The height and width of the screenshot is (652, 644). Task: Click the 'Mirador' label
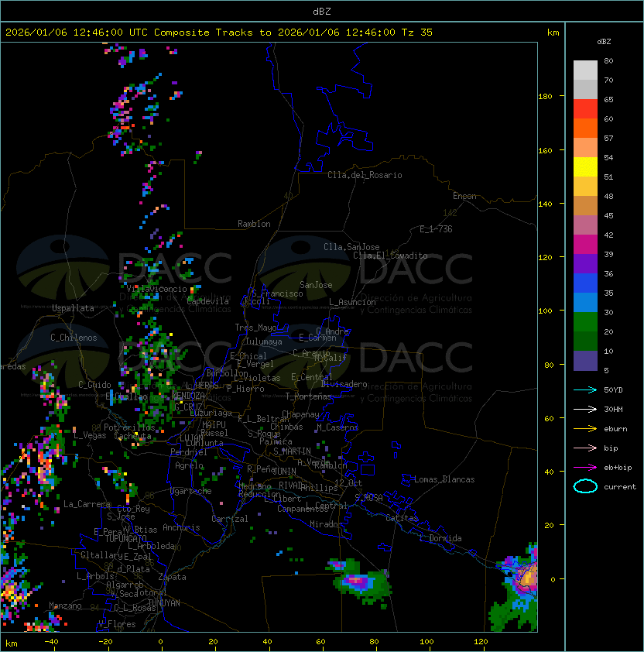click(x=327, y=524)
